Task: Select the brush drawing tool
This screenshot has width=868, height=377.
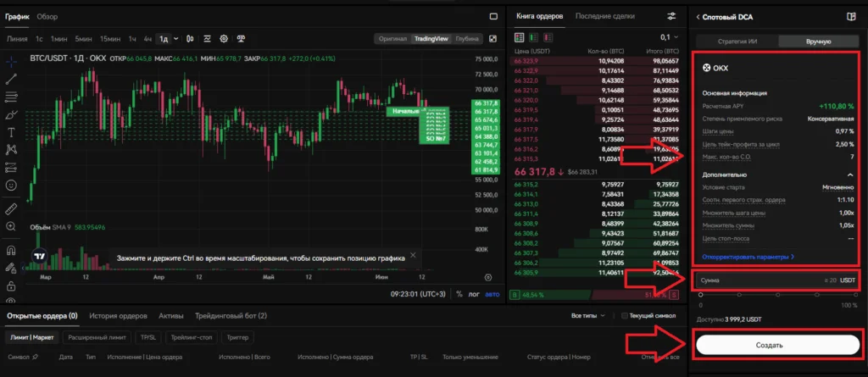Action: [11, 114]
